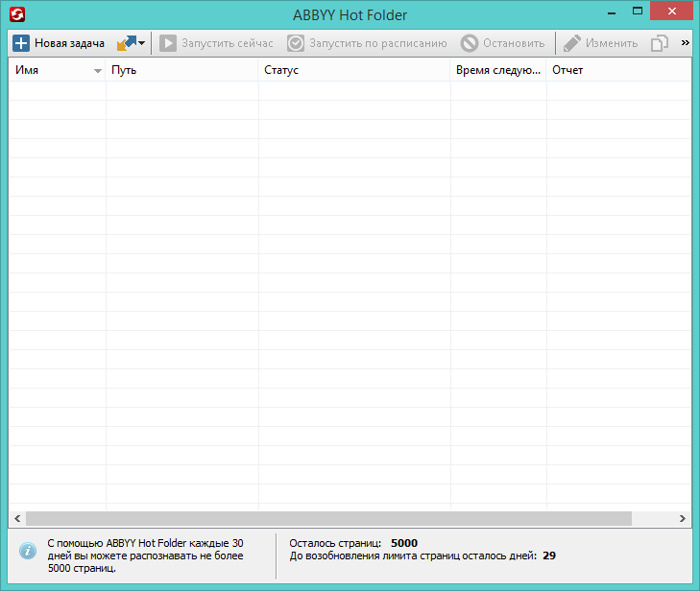Click the copy task icon
700x591 pixels.
click(660, 43)
